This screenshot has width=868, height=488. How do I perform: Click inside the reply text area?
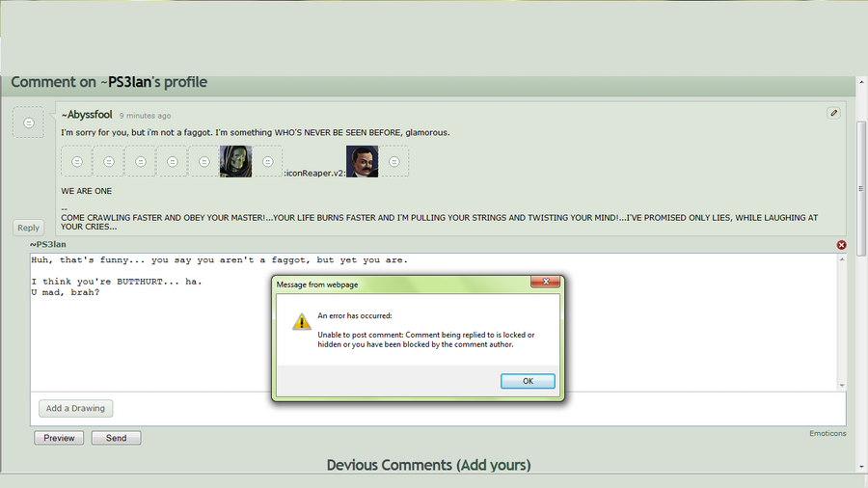tap(435, 322)
